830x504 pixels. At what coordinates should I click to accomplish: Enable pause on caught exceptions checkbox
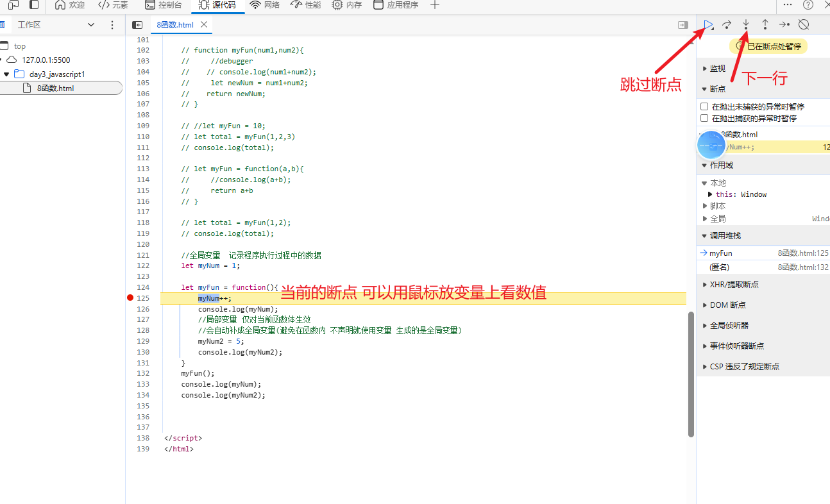tap(704, 119)
